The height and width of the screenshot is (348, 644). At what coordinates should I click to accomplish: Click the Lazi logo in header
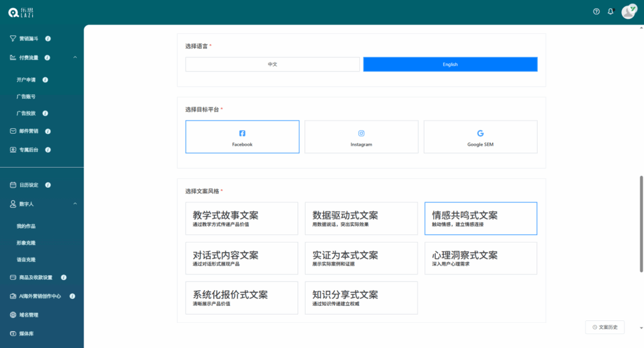pyautogui.click(x=23, y=12)
